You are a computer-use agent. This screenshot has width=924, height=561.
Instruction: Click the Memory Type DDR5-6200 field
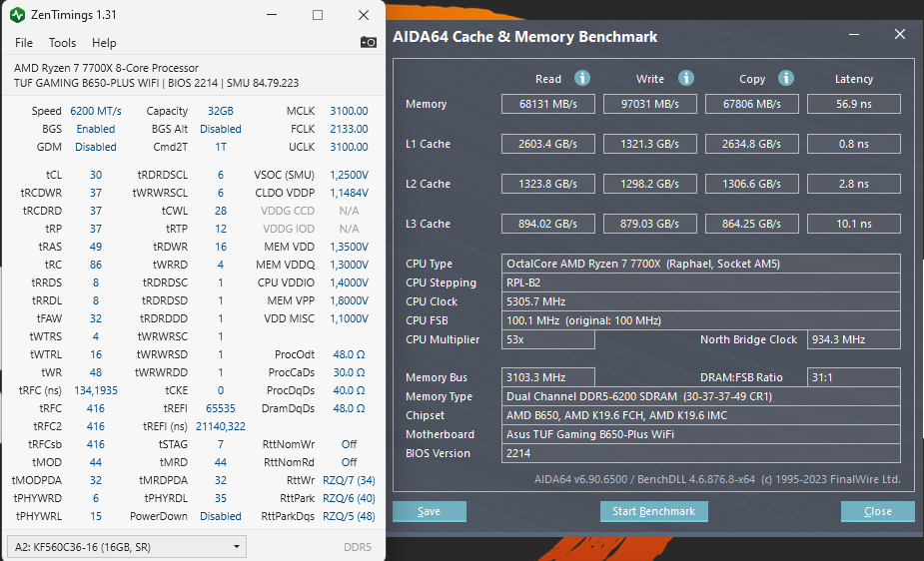click(700, 396)
